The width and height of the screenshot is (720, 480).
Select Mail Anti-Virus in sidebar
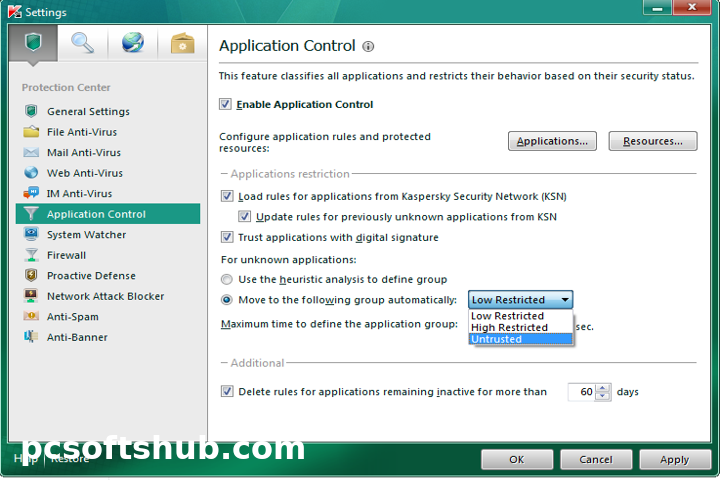[108, 152]
